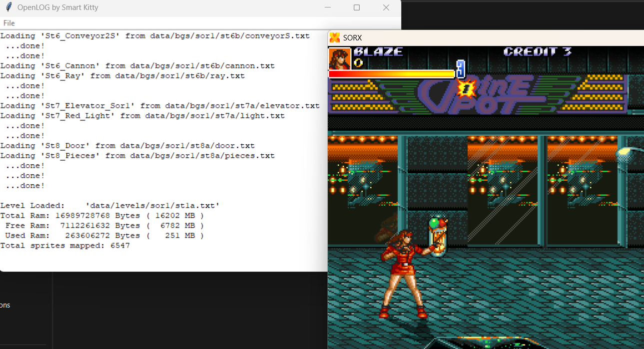Click the 'Used Ram' log line
Screen dimensions: 644x349
coord(102,236)
